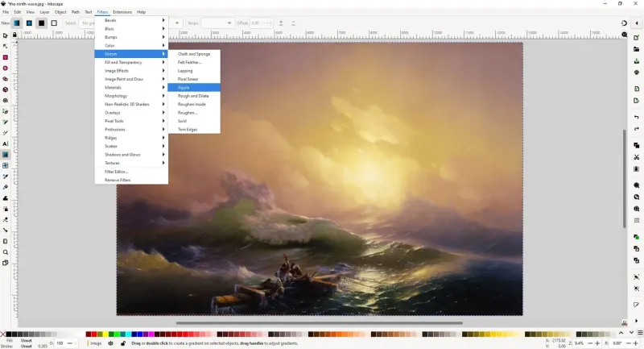644x349 pixels.
Task: Select the Spray tool
Action: tap(6, 209)
